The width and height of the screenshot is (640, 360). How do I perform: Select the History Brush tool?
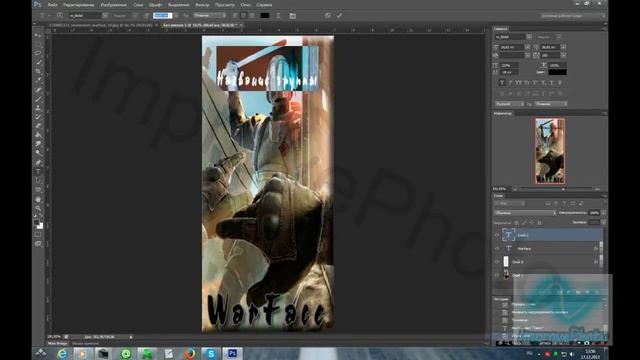(x=38, y=117)
